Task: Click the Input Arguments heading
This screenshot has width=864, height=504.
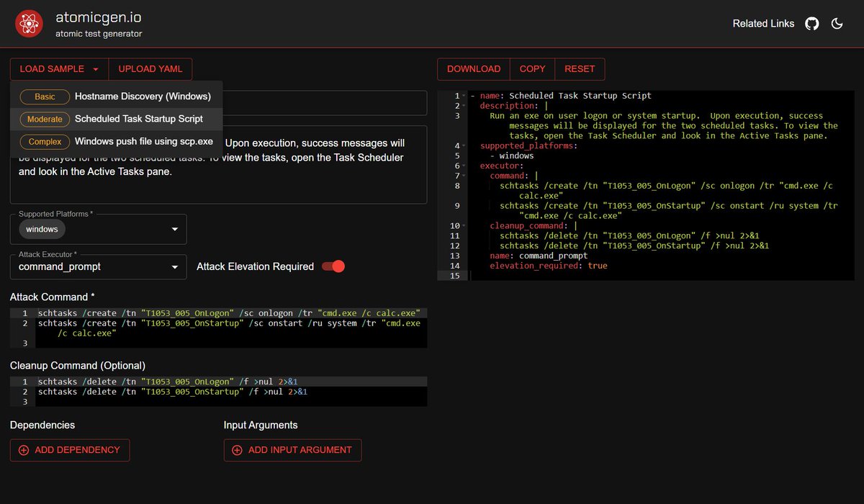Action: (261, 425)
